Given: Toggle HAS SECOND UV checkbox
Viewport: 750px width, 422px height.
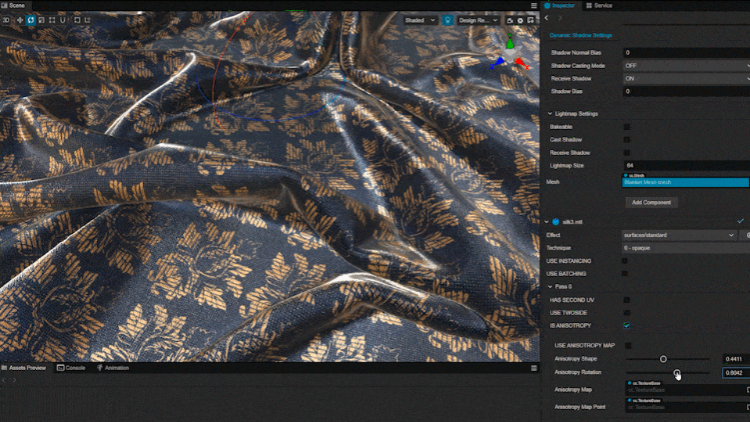Looking at the screenshot, I should 627,300.
